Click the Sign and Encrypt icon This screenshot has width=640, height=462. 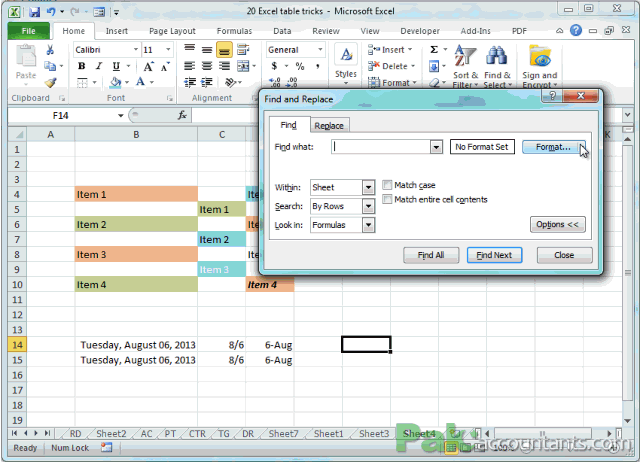point(540,66)
